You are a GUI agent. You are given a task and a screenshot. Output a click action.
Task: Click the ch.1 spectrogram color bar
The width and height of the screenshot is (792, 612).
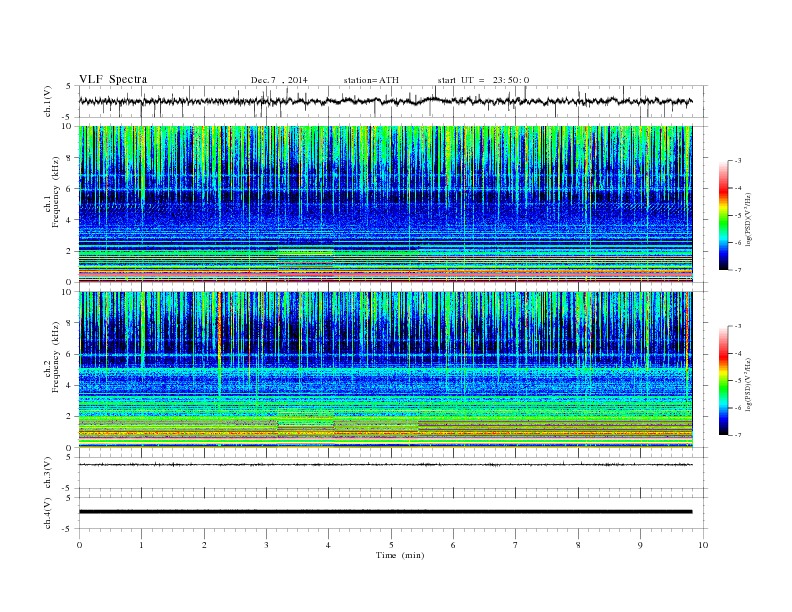(x=723, y=215)
